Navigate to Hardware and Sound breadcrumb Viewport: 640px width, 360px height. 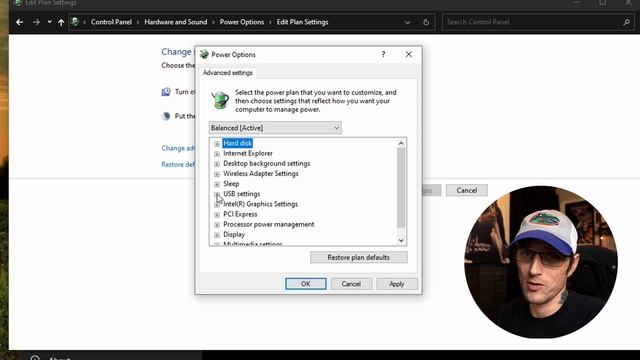pos(176,22)
